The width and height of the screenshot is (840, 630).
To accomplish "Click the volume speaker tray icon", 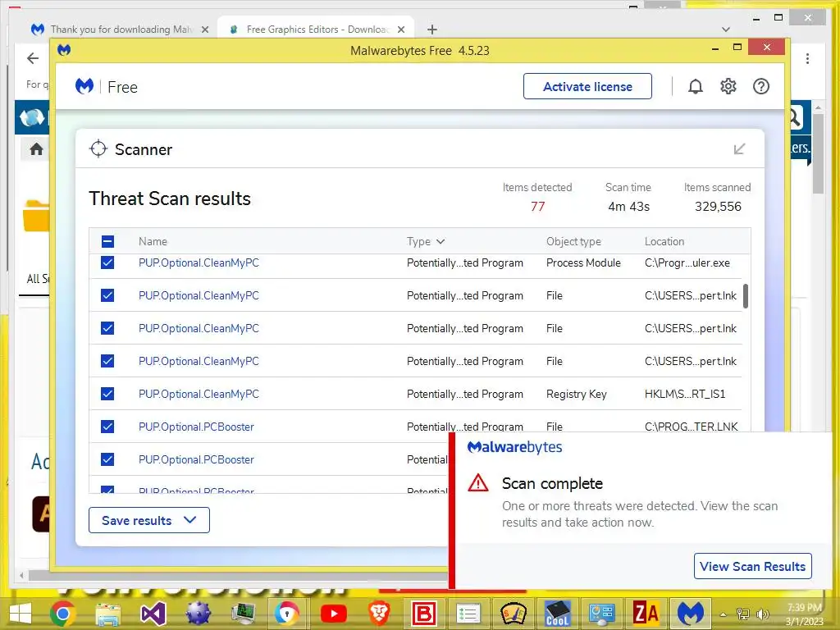I will click(762, 614).
